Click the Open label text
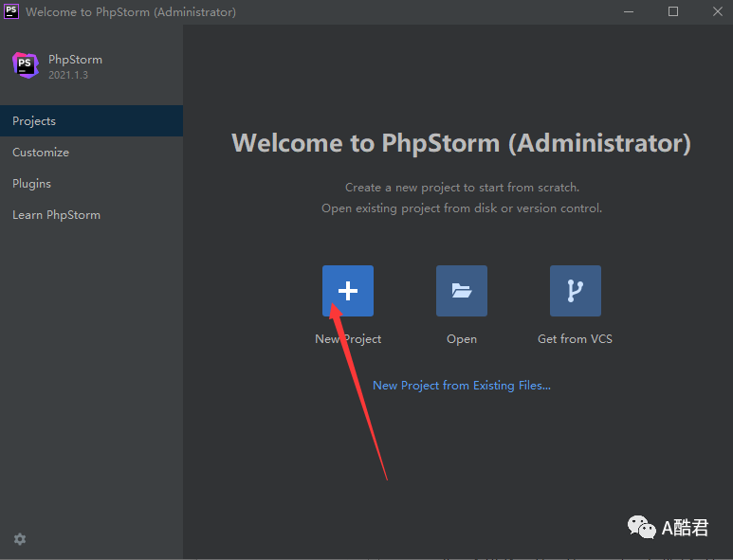Image resolution: width=733 pixels, height=560 pixels. (462, 338)
